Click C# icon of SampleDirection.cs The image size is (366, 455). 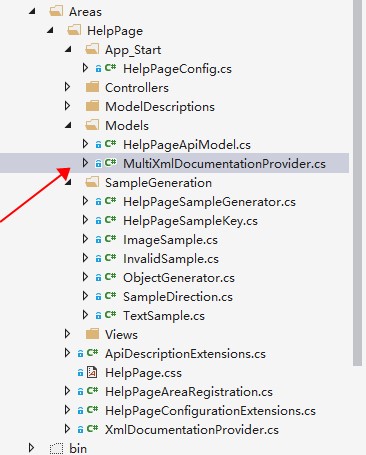click(110, 296)
